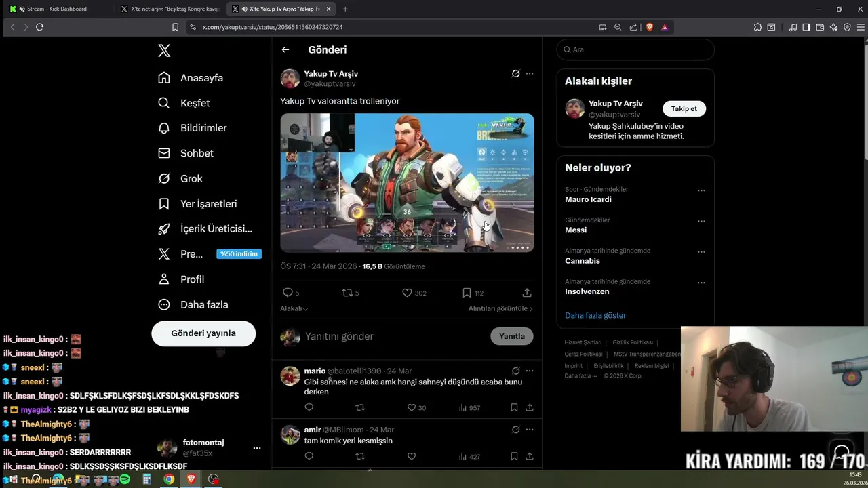This screenshot has width=868, height=488.
Task: Like amir's reply
Action: [411, 456]
